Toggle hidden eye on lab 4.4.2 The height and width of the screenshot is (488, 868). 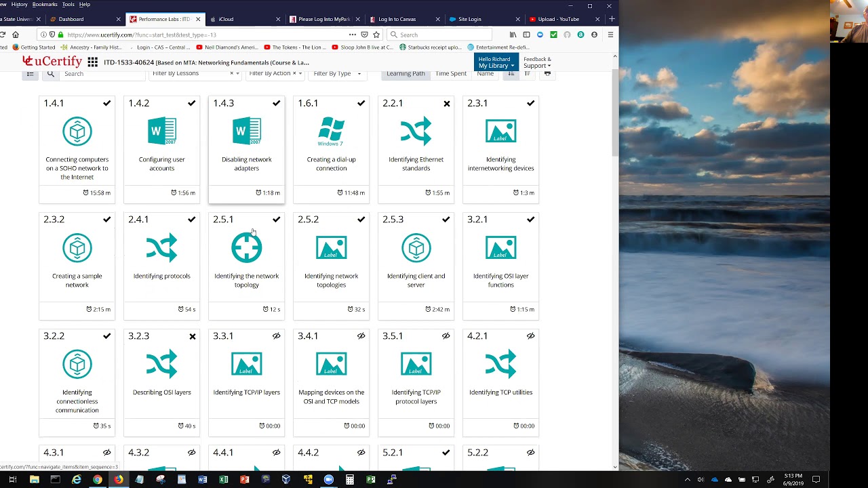coord(361,453)
